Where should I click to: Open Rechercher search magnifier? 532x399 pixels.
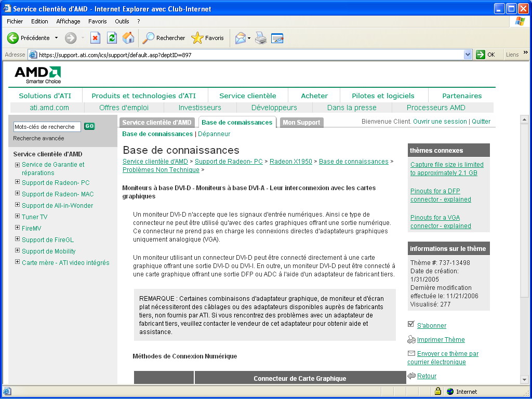coord(148,37)
